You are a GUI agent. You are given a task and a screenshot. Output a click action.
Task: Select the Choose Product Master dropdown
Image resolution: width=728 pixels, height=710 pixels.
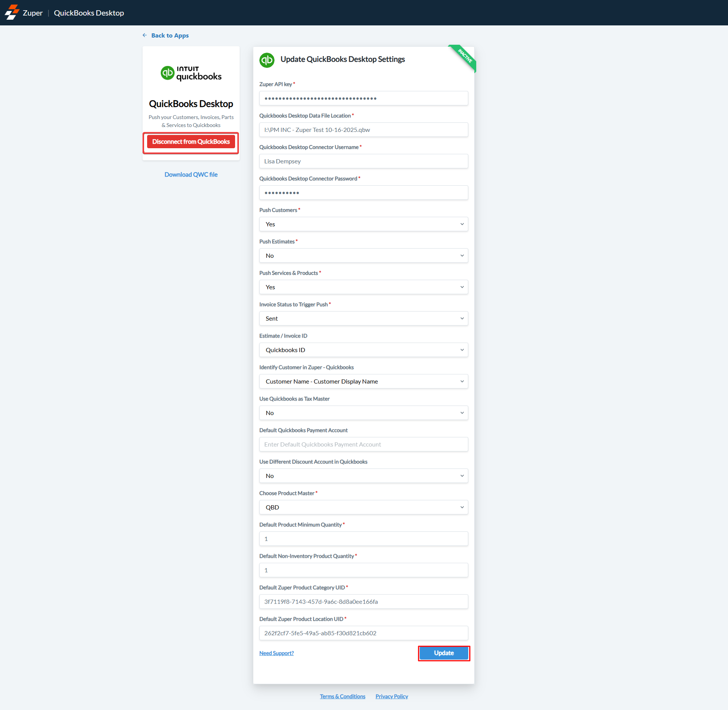point(363,507)
